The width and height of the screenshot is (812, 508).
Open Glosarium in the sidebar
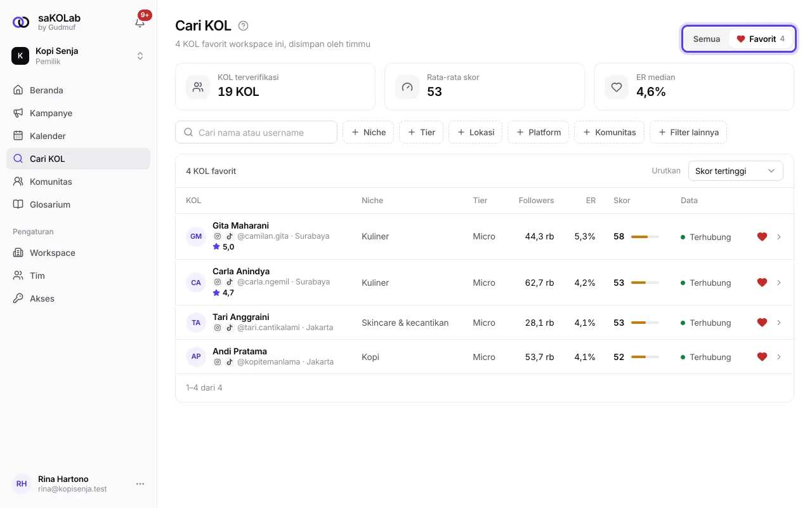(x=78, y=204)
